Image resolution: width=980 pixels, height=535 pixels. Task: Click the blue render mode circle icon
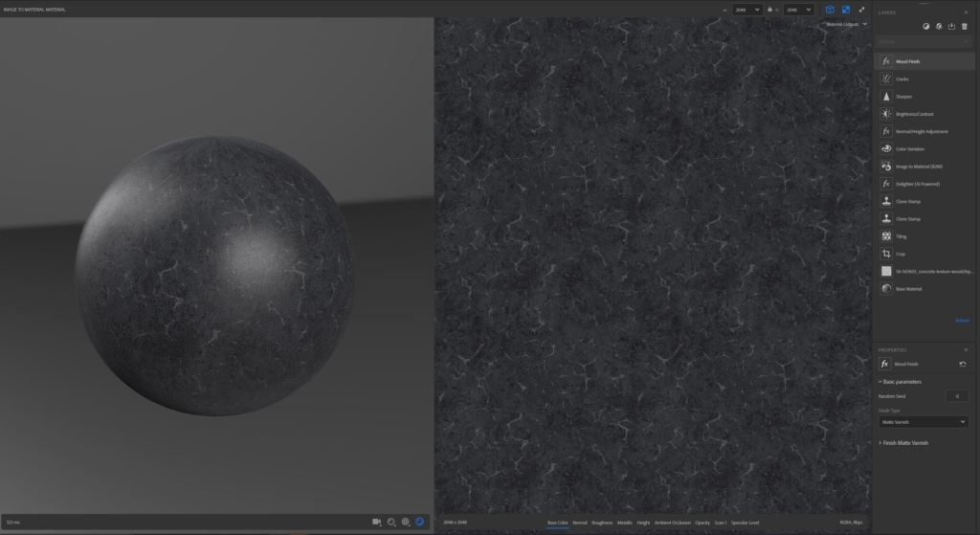(x=420, y=522)
